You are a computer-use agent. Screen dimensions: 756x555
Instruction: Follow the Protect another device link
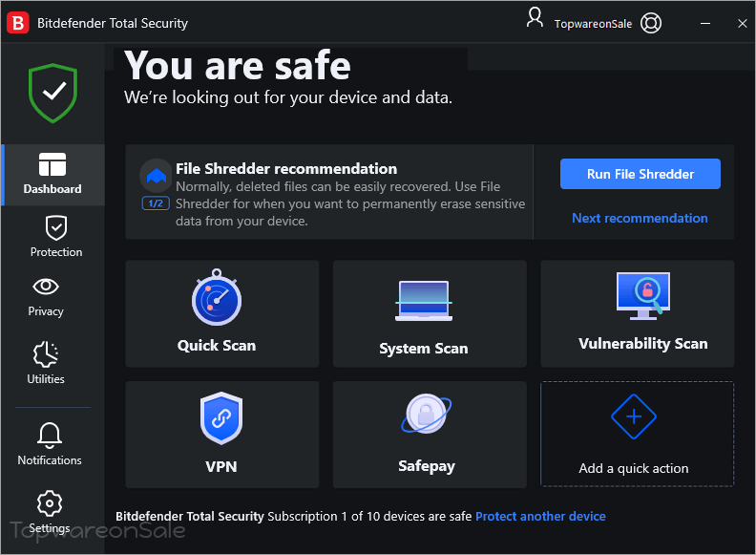[540, 517]
